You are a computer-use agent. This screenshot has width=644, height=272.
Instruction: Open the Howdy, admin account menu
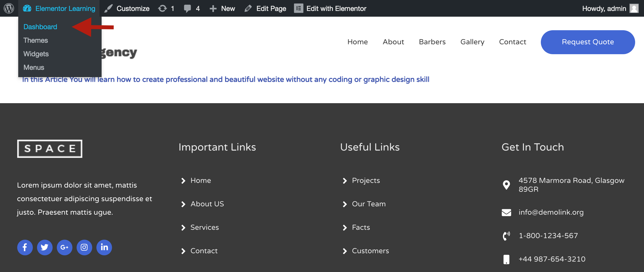click(x=604, y=8)
